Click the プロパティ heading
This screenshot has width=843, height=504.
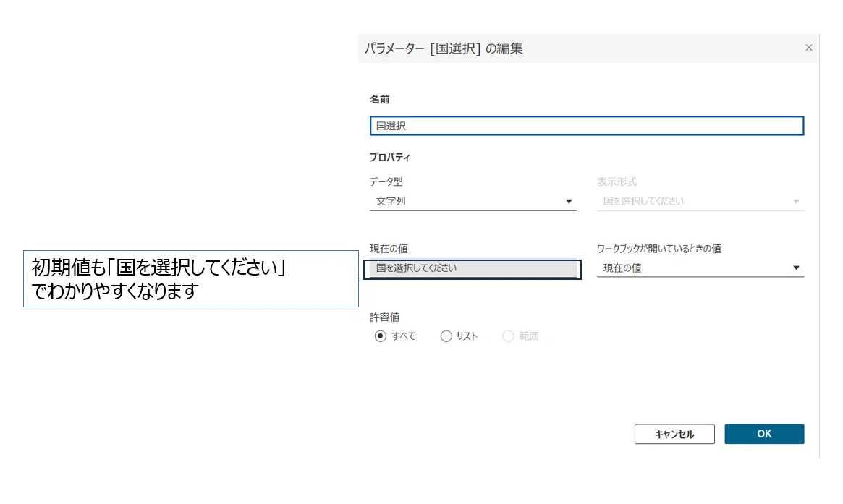coord(389,158)
